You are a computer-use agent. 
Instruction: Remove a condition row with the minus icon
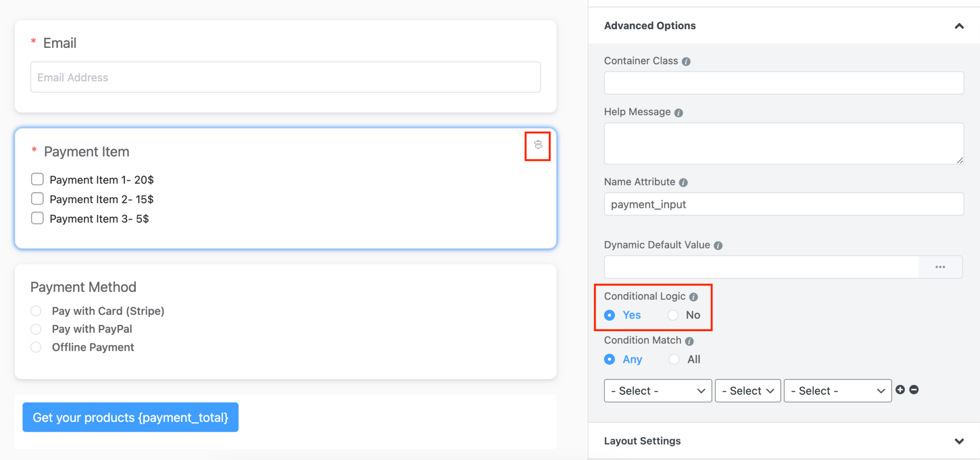[914, 390]
